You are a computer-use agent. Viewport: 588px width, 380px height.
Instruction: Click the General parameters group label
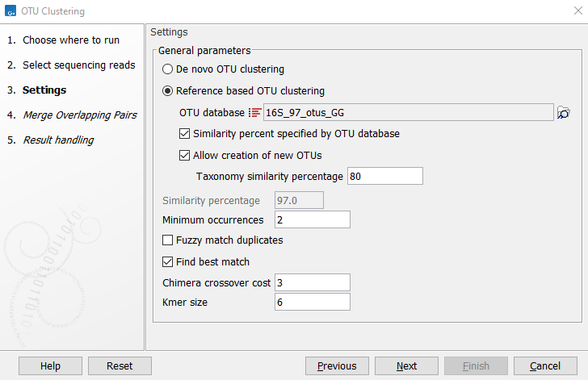[204, 51]
